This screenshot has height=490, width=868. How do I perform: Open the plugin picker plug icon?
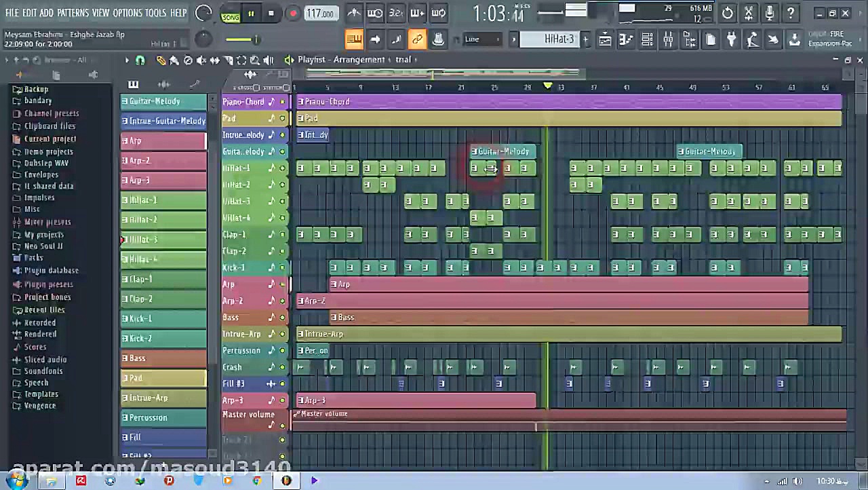point(732,40)
